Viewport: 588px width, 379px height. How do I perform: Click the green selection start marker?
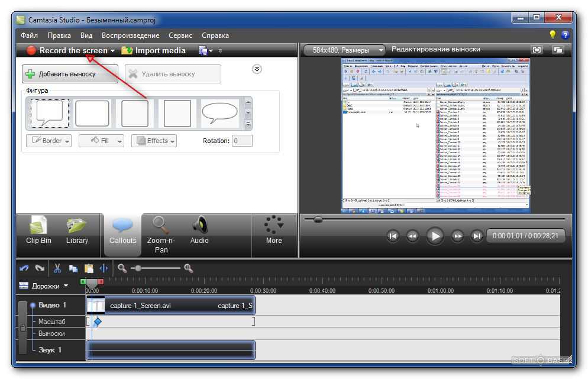point(83,281)
